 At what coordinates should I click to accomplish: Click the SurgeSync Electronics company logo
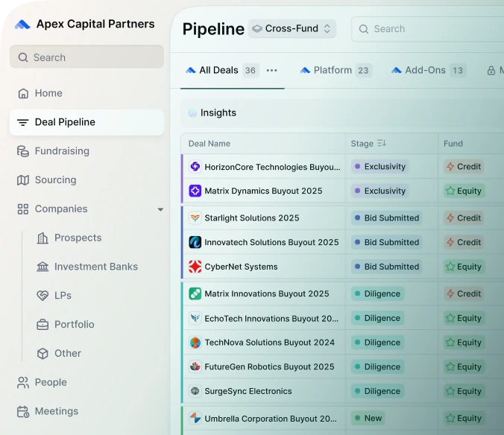195,391
